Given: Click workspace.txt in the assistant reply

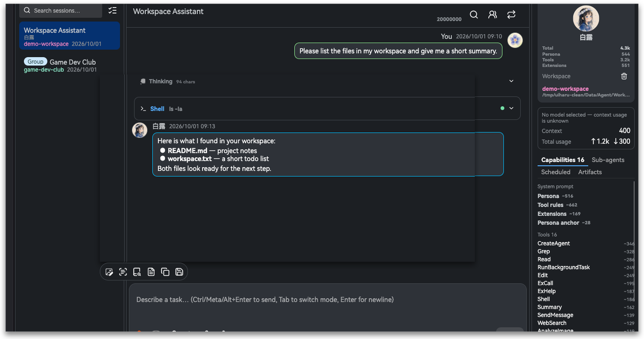Looking at the screenshot, I should 190,159.
